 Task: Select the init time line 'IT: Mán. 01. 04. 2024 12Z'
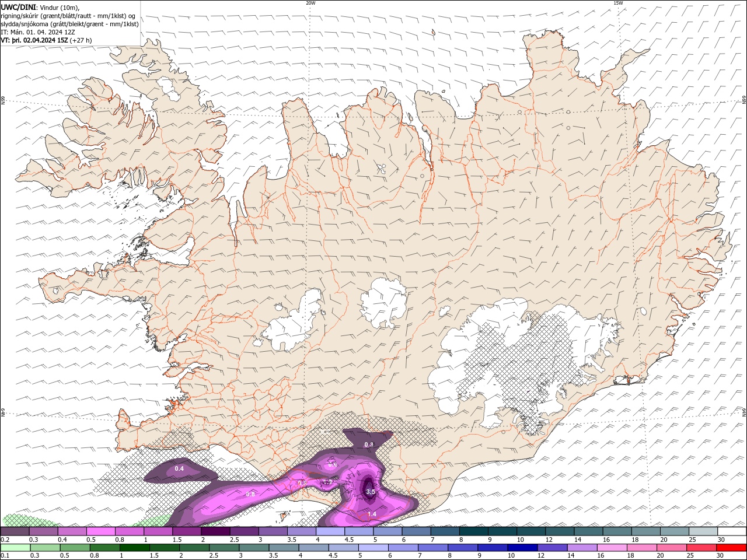37,32
